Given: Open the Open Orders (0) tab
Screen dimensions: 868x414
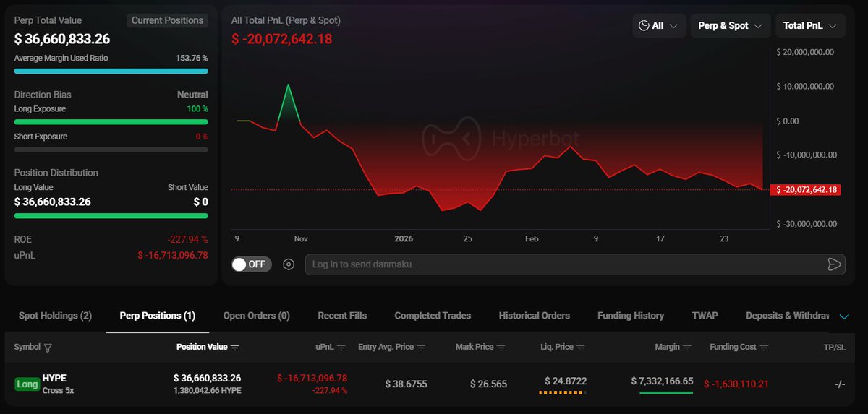Looking at the screenshot, I should (x=256, y=316).
